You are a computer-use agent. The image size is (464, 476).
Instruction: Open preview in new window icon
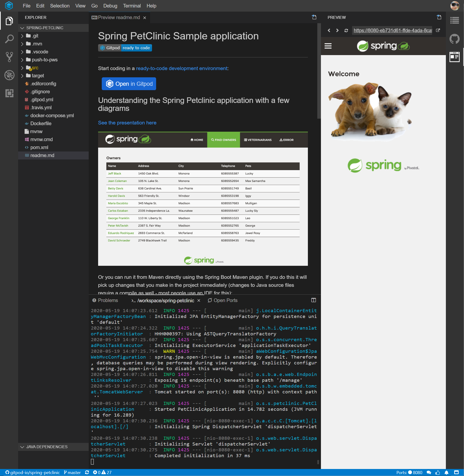438,30
